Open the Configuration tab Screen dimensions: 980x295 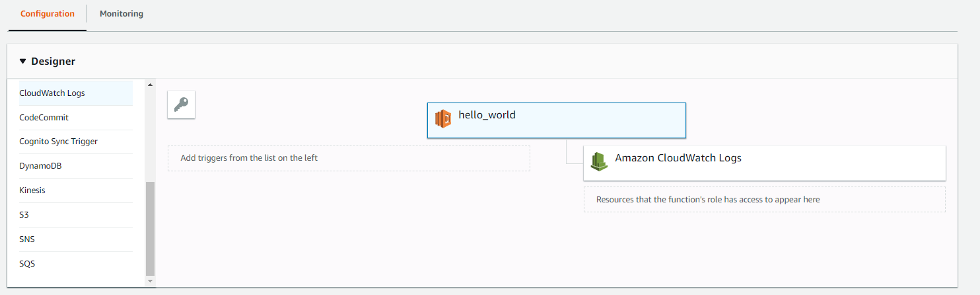[x=48, y=14]
